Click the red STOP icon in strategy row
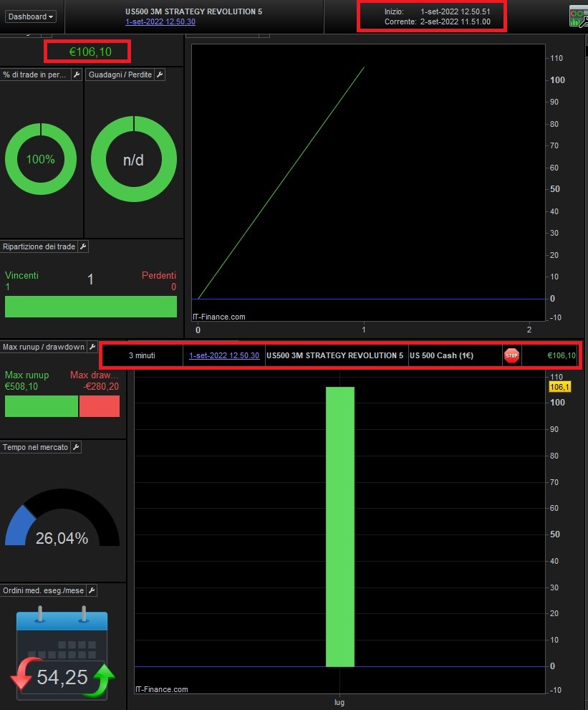Viewport: 588px width, 710px height. [511, 355]
